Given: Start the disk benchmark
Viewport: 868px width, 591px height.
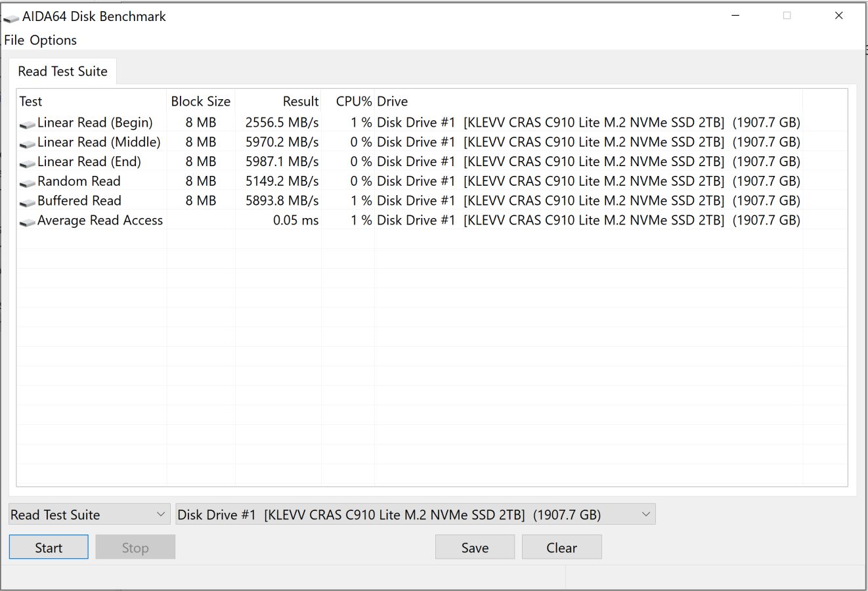Looking at the screenshot, I should click(x=49, y=548).
